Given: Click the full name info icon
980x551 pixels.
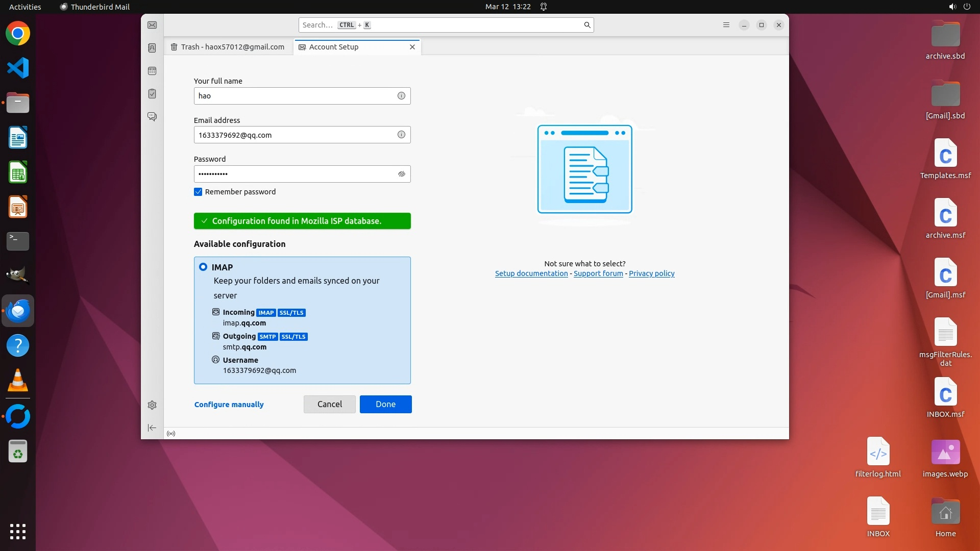Looking at the screenshot, I should [401, 96].
